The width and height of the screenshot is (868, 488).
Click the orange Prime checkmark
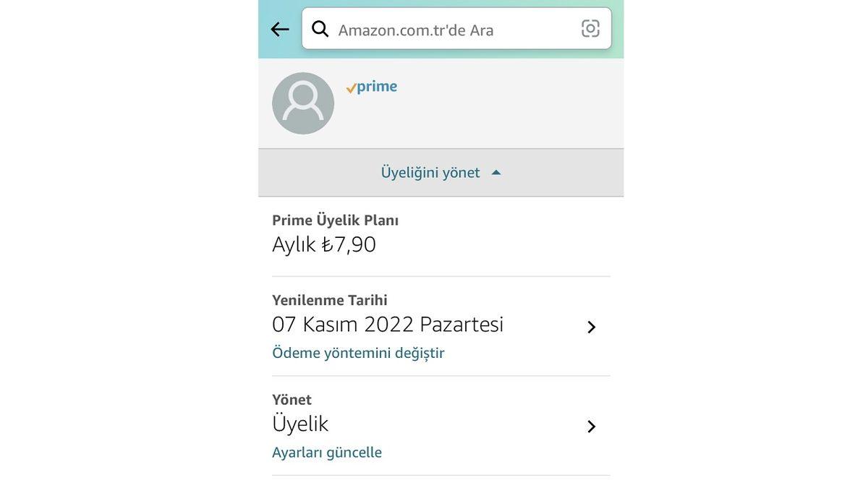(x=350, y=86)
